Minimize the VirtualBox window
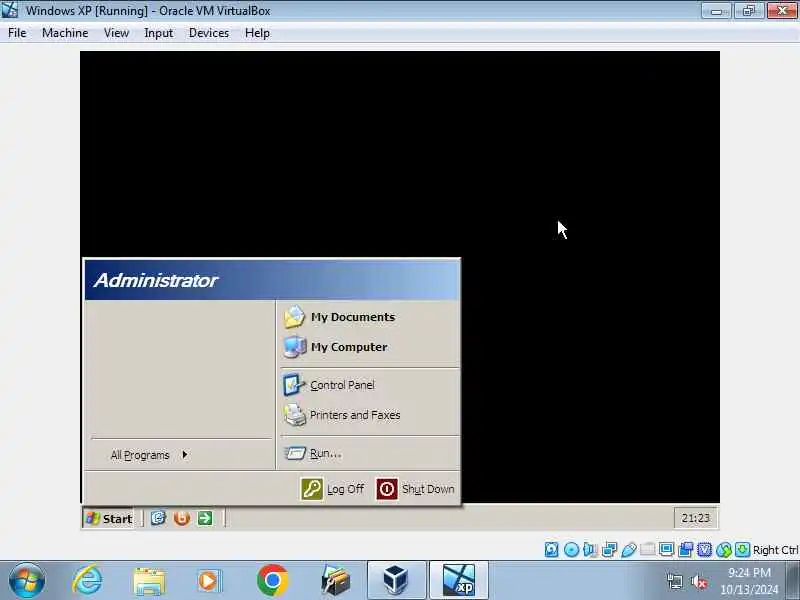 coord(716,10)
